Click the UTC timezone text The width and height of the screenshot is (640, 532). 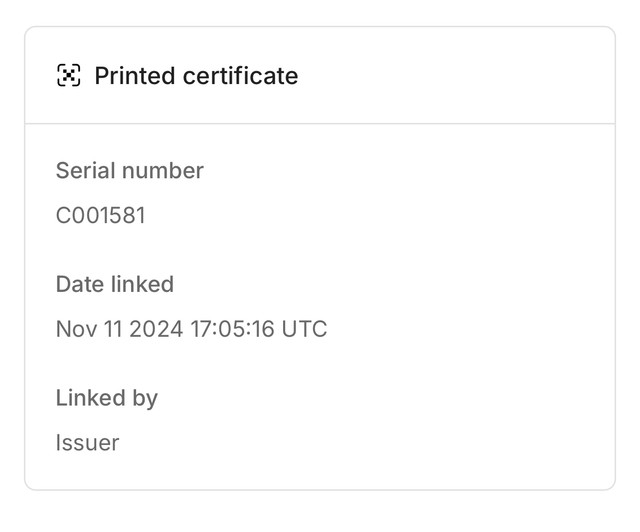pyautogui.click(x=304, y=329)
